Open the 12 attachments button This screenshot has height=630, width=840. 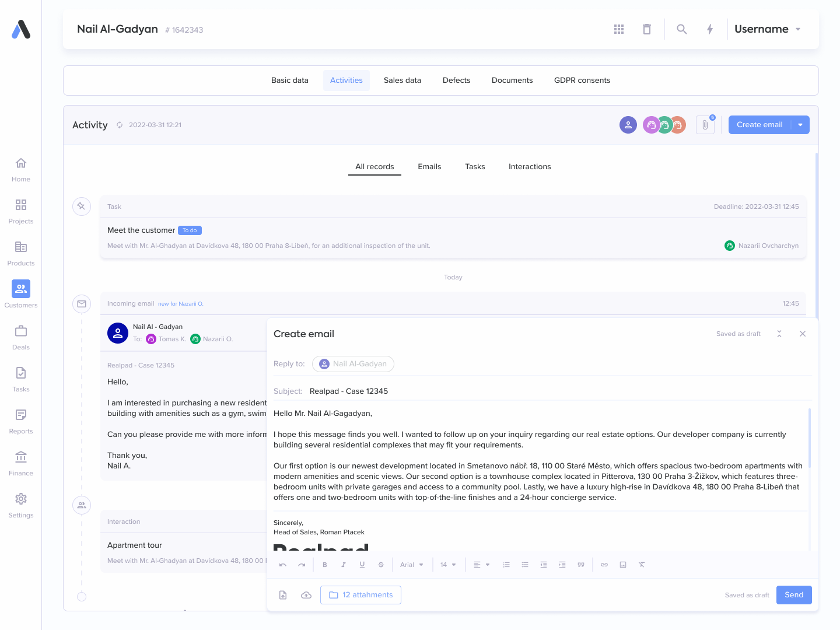[360, 595]
